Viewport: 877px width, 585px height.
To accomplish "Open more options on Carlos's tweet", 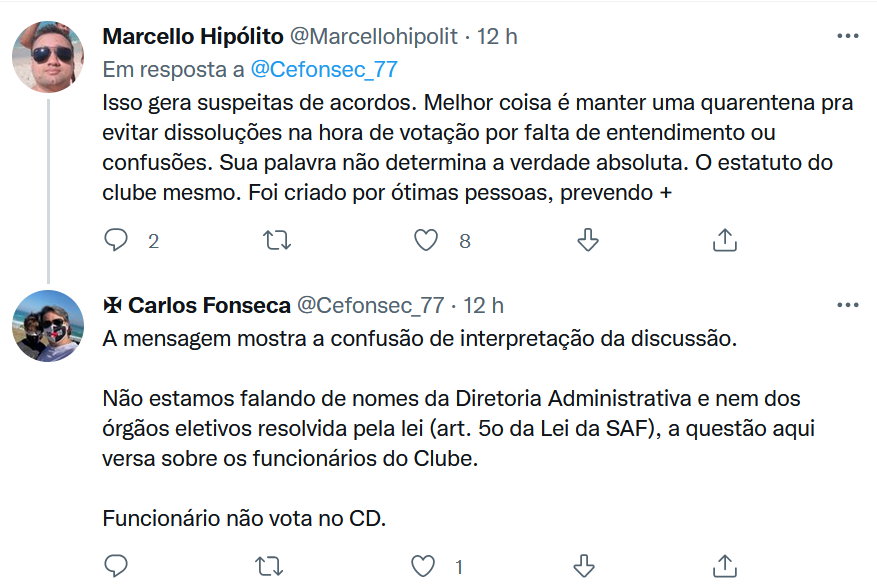I will (x=847, y=305).
